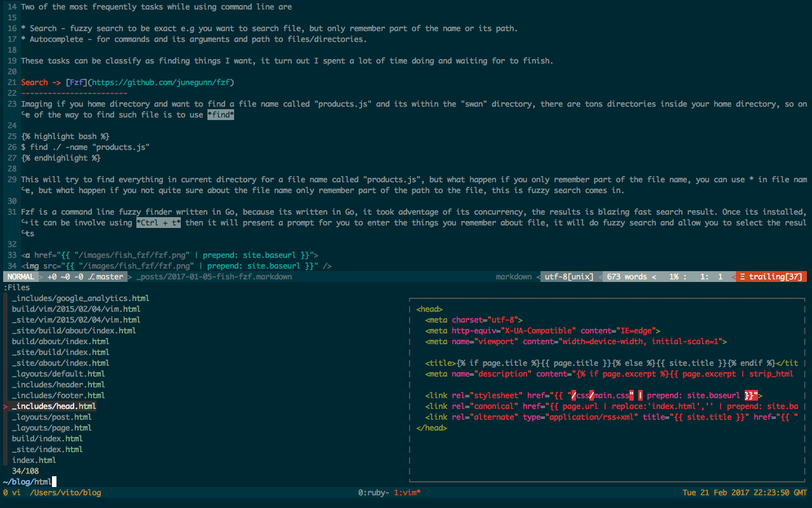Click the meta charset line in preview

474,319
